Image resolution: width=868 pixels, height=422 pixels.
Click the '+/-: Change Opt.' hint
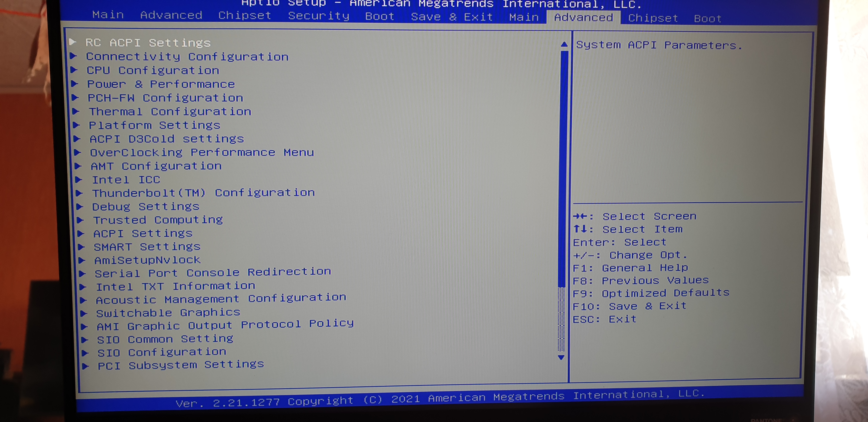pyautogui.click(x=630, y=255)
